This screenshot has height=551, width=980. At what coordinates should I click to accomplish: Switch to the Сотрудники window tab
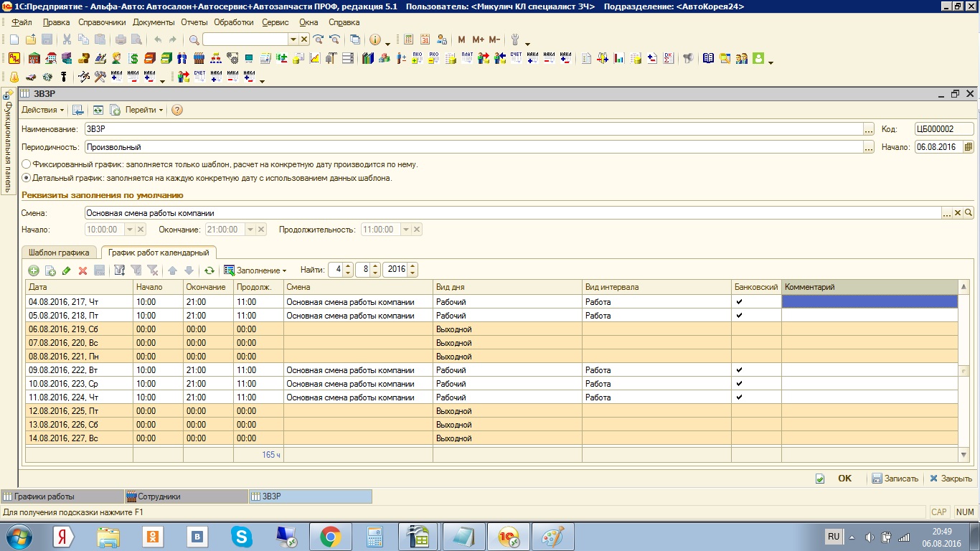(x=186, y=496)
